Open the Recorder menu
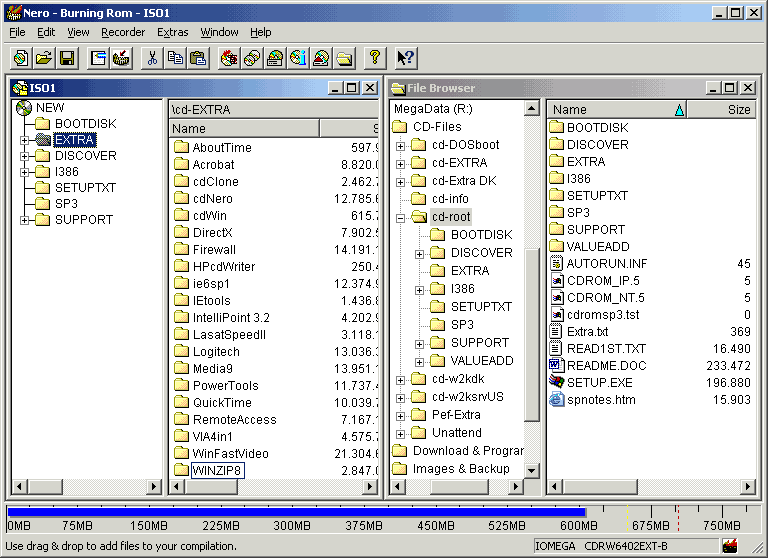This screenshot has height=558, width=768. click(x=123, y=32)
